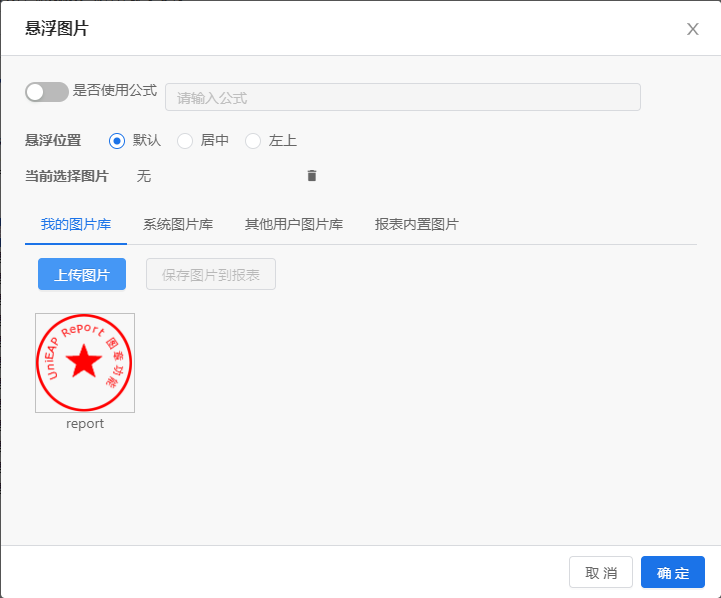Click the 取消 button
The image size is (721, 598).
tap(601, 572)
